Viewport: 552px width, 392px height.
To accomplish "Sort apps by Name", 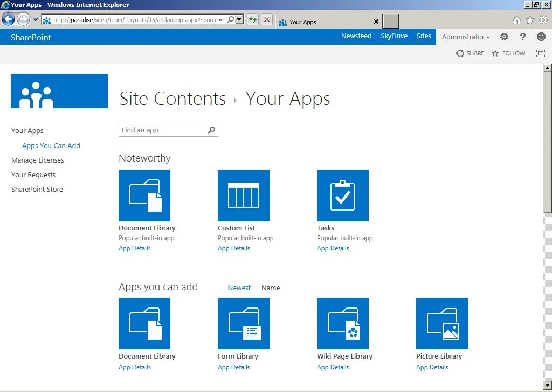I will 271,288.
